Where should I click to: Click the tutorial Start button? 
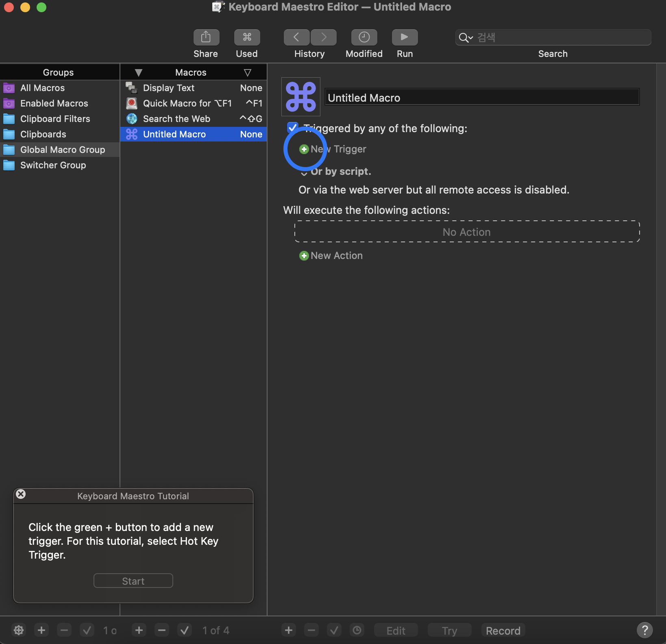(x=133, y=581)
